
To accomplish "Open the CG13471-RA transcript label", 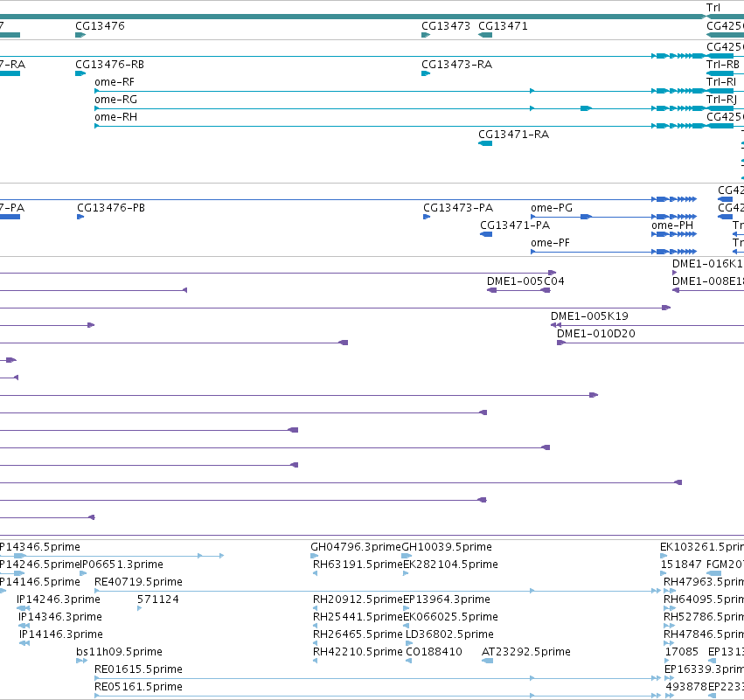I will tap(513, 135).
